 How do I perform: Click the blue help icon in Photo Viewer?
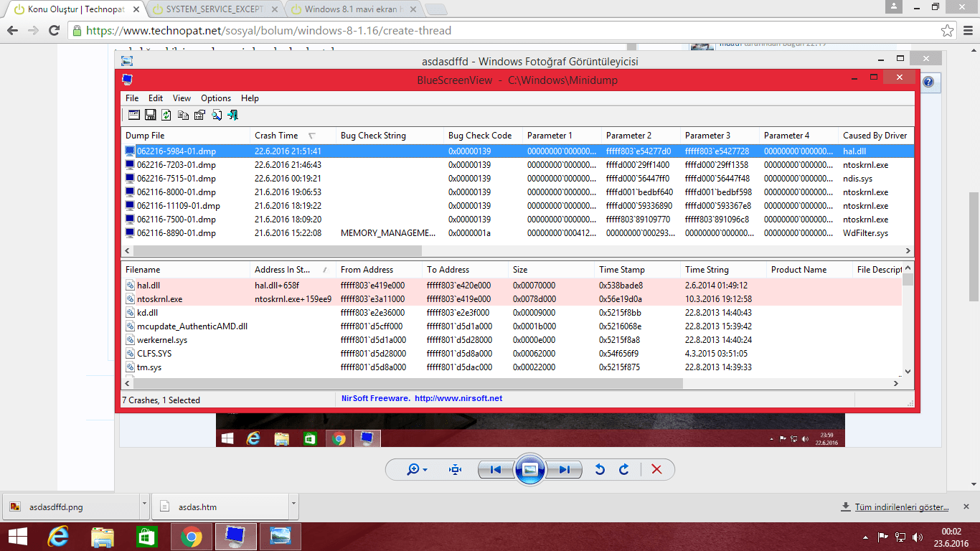(928, 83)
